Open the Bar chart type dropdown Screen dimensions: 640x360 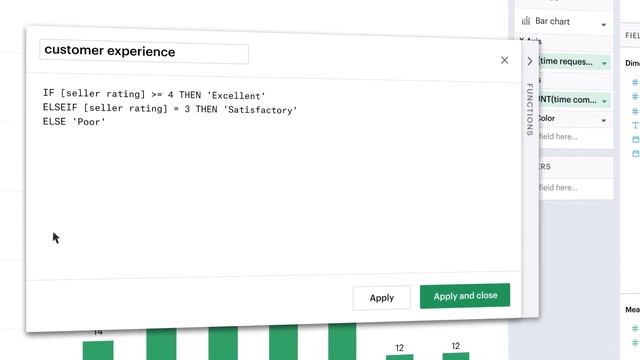[x=604, y=25]
